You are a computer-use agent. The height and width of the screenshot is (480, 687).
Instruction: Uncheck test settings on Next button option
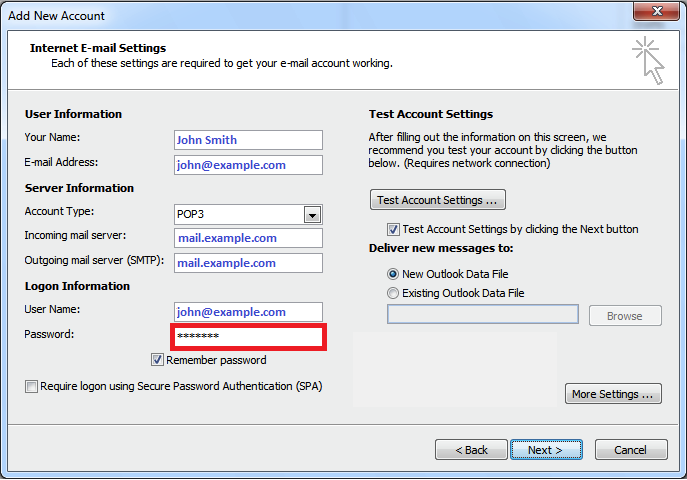[393, 229]
